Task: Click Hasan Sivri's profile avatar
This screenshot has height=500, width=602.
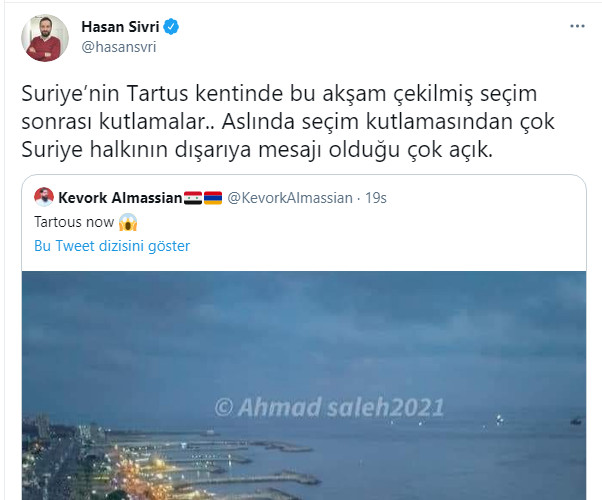Action: pyautogui.click(x=45, y=38)
